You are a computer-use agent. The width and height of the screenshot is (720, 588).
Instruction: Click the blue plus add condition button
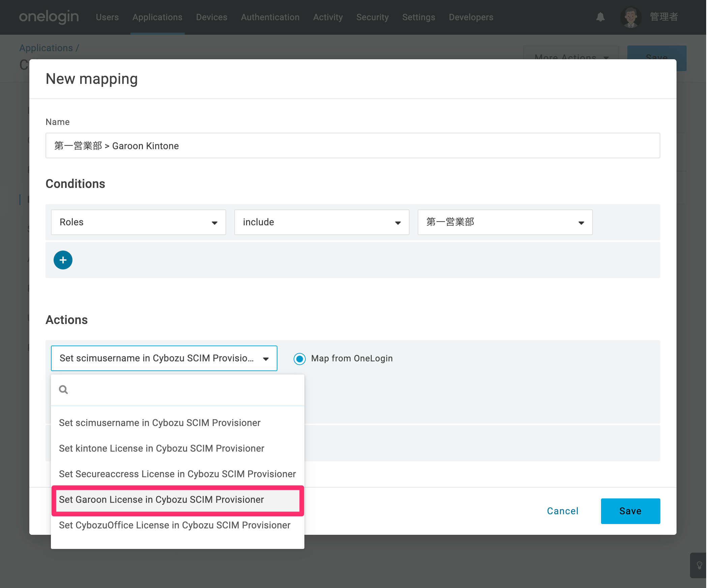click(63, 260)
